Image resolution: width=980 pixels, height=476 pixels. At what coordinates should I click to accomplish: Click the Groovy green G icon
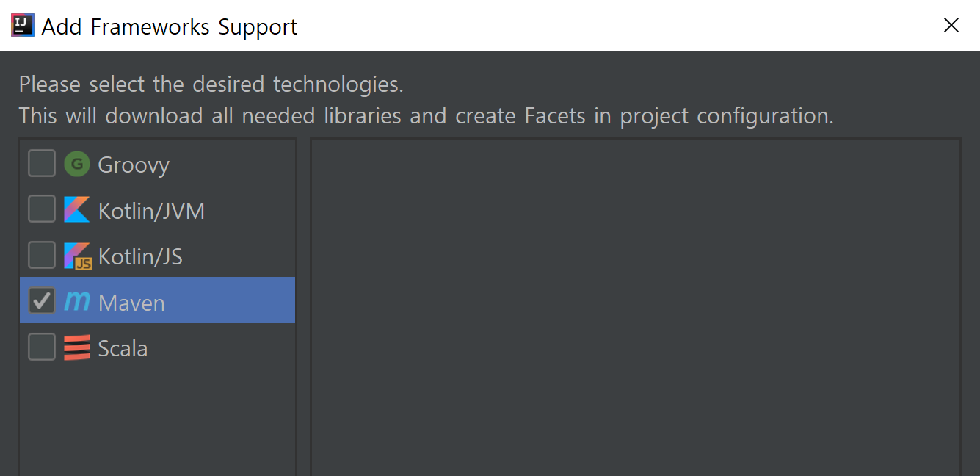tap(76, 164)
